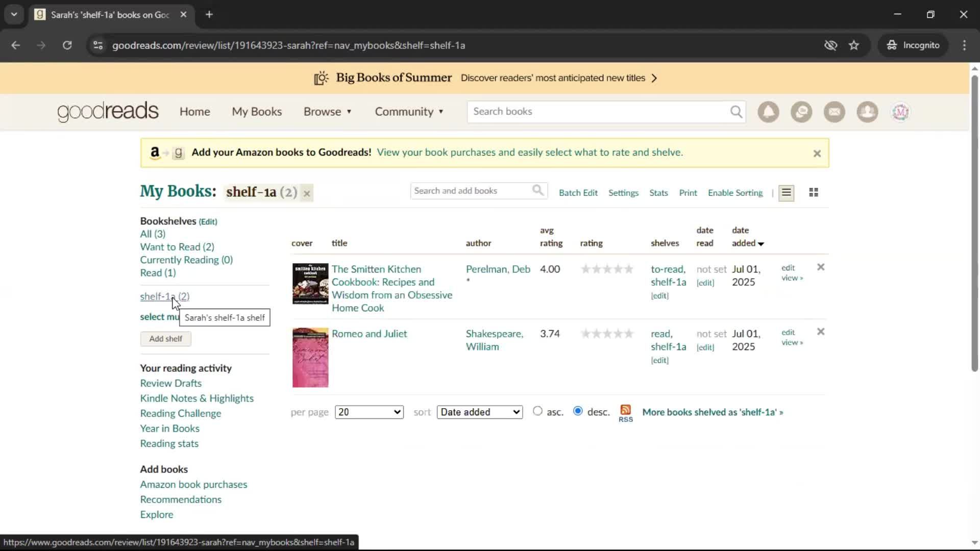
Task: Open the tab search dropdown arrow
Action: [x=14, y=14]
